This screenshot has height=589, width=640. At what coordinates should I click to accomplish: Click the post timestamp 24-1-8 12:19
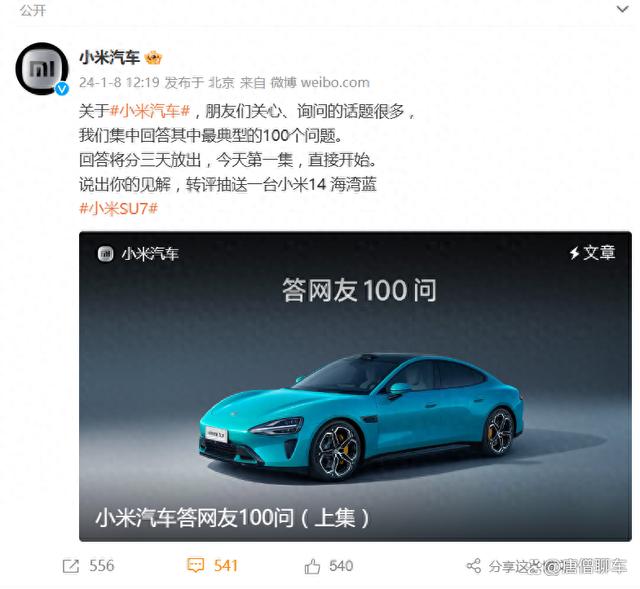click(119, 82)
